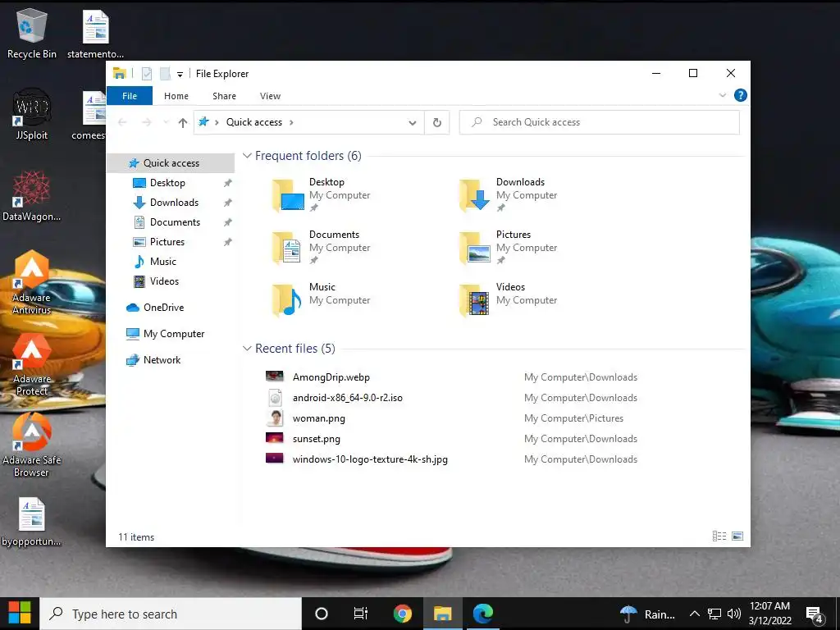
Task: Switch to the Share ribbon tab
Action: 224,96
